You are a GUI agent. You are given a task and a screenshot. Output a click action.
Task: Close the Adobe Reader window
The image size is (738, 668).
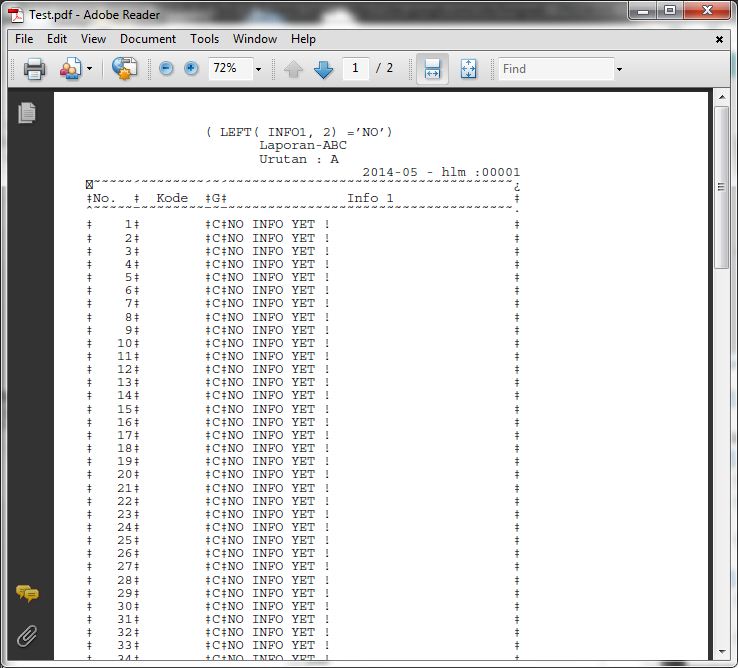[x=707, y=10]
